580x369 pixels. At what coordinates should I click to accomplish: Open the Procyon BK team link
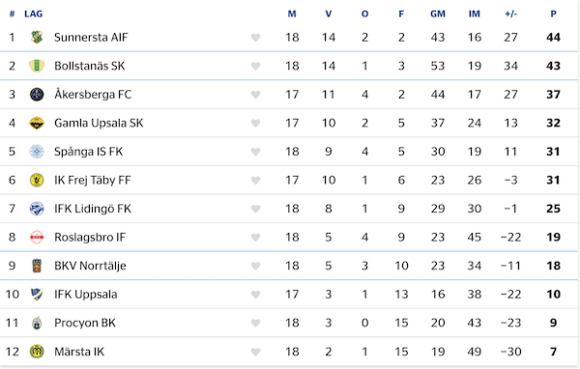click(85, 323)
